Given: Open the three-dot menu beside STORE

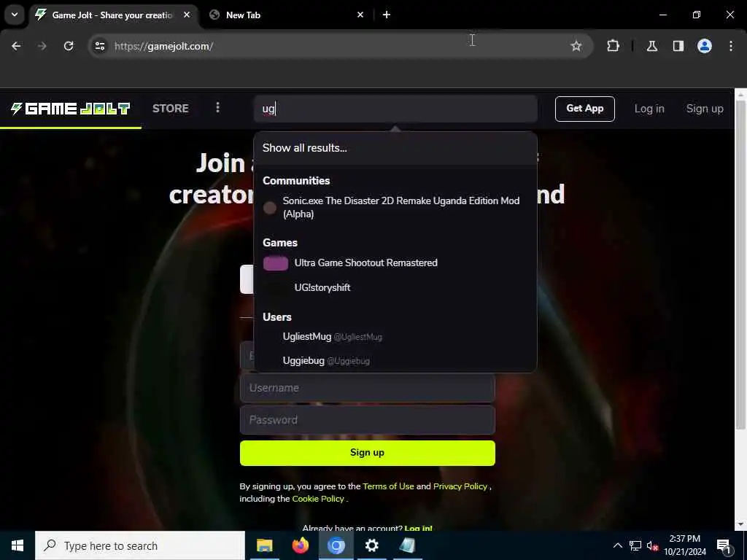Looking at the screenshot, I should coord(217,108).
